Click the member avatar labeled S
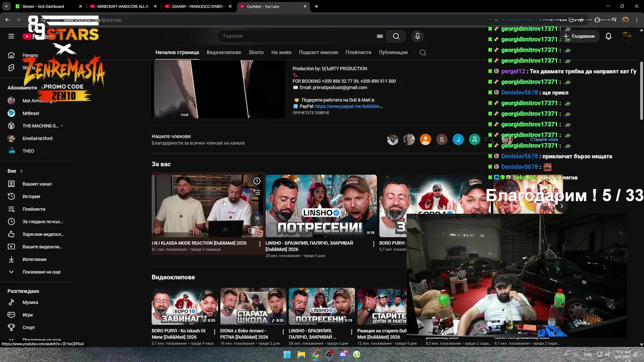The width and height of the screenshot is (644, 362). pyautogui.click(x=442, y=140)
